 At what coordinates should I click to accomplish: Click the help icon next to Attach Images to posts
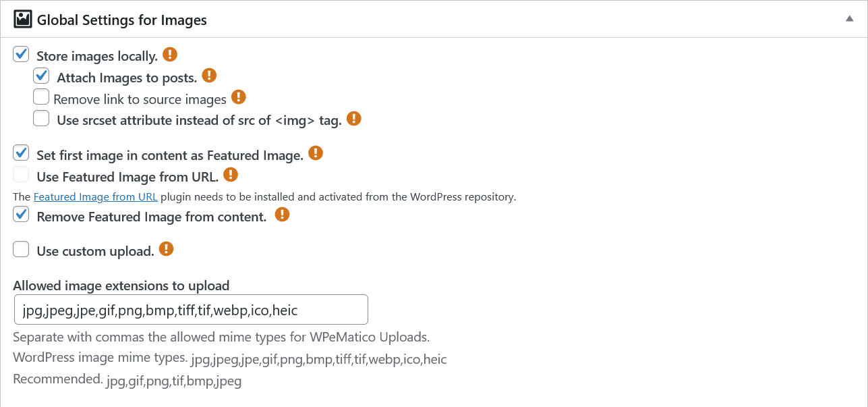tap(209, 76)
